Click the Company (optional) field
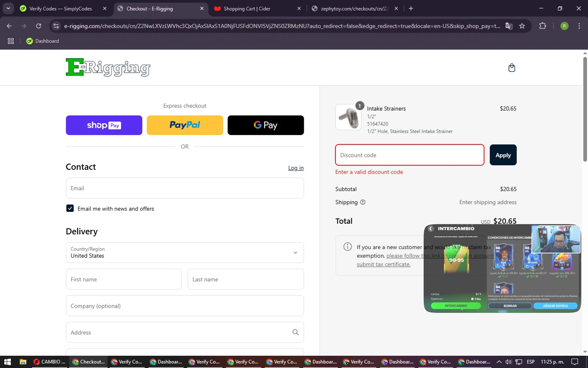Image resolution: width=588 pixels, height=368 pixels. (185, 306)
